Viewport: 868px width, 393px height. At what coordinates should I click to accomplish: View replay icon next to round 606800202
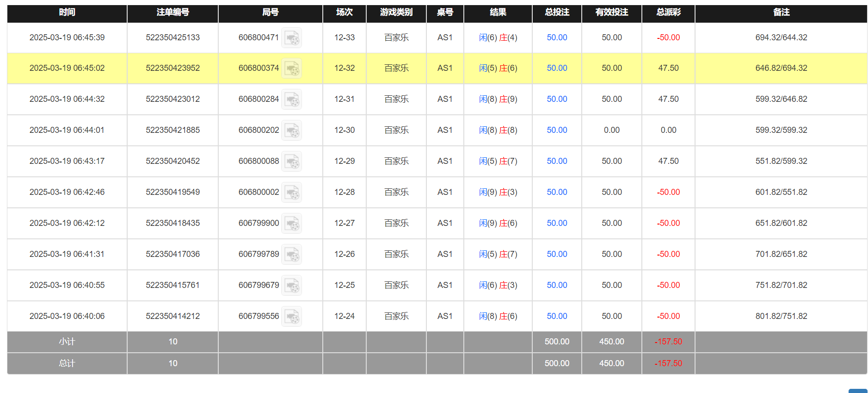pos(291,131)
